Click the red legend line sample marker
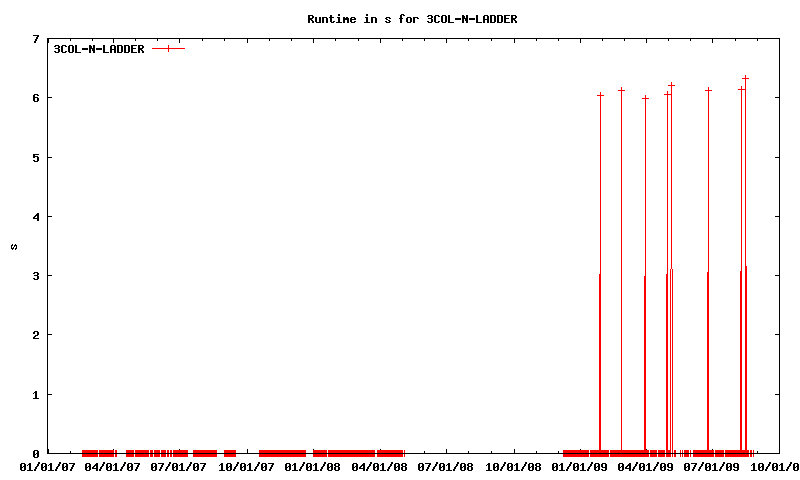The width and height of the screenshot is (800, 480). (x=169, y=49)
